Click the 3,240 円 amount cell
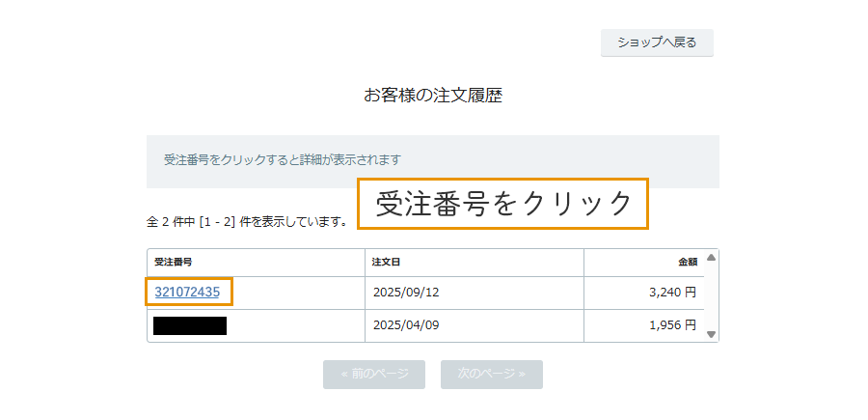The width and height of the screenshot is (868, 420). [x=671, y=293]
